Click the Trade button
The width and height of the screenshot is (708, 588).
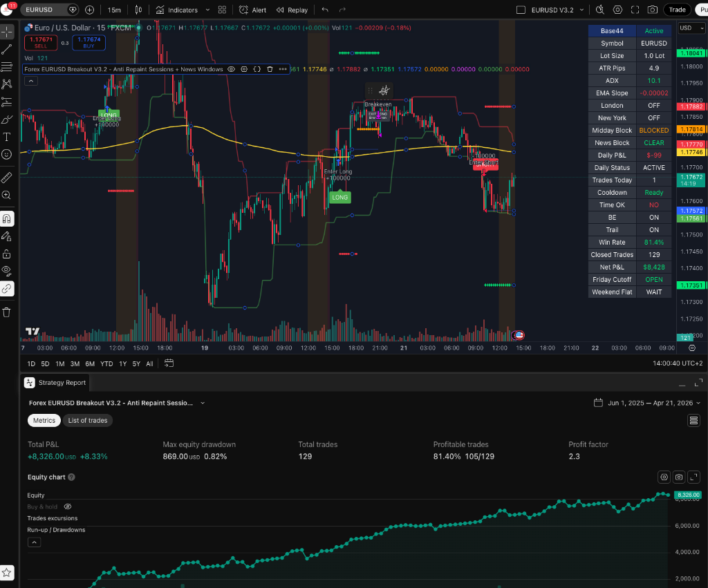coord(677,10)
